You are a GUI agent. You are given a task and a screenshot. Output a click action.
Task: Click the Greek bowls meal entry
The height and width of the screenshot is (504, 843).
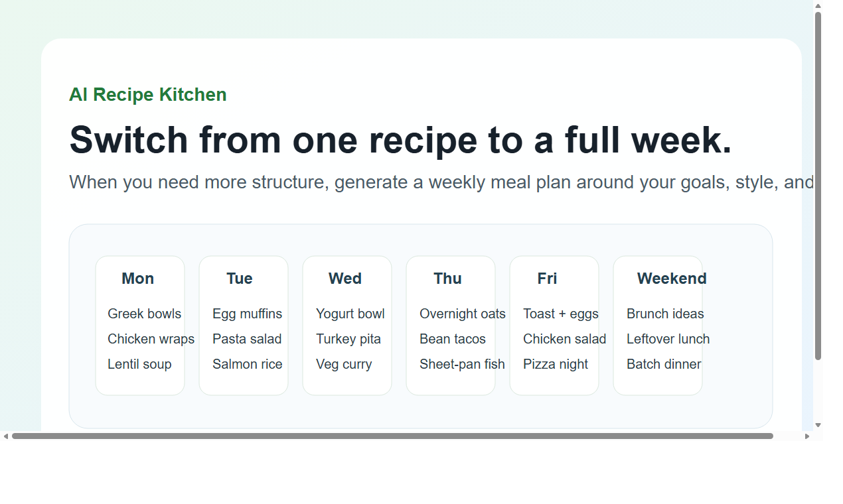click(x=145, y=314)
